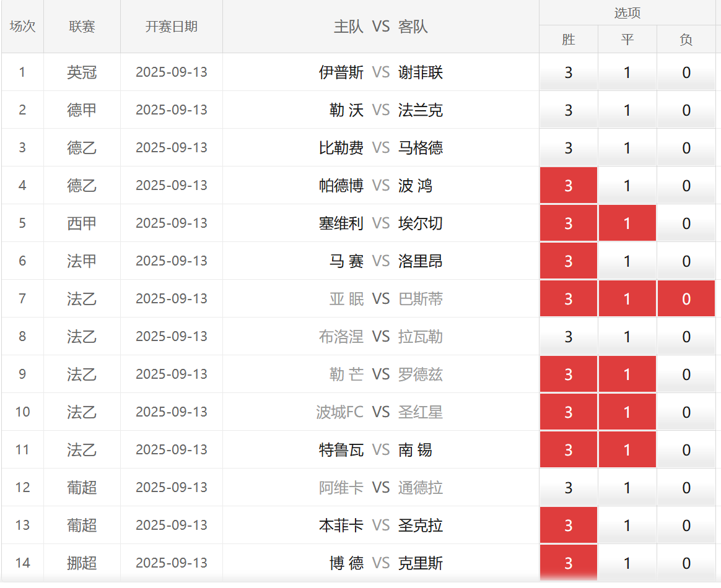Click the 联赛 column header
Viewport: 721px width, 588px height.
click(x=82, y=26)
